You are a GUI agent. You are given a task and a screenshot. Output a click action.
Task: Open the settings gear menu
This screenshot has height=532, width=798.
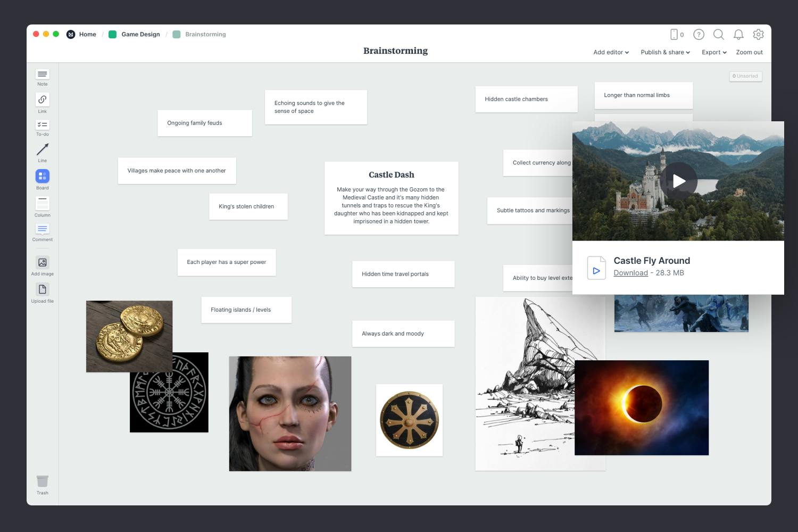758,34
